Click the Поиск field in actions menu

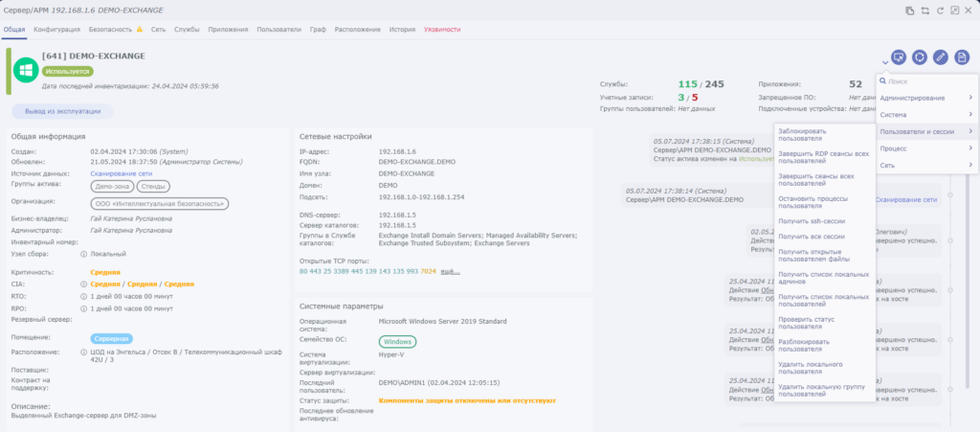pyautogui.click(x=928, y=81)
